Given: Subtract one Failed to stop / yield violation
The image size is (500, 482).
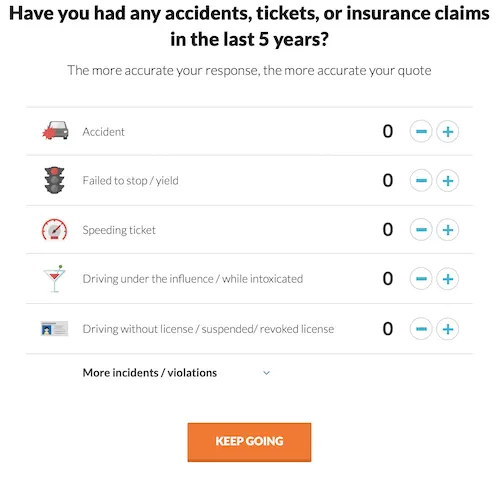Looking at the screenshot, I should [421, 181].
